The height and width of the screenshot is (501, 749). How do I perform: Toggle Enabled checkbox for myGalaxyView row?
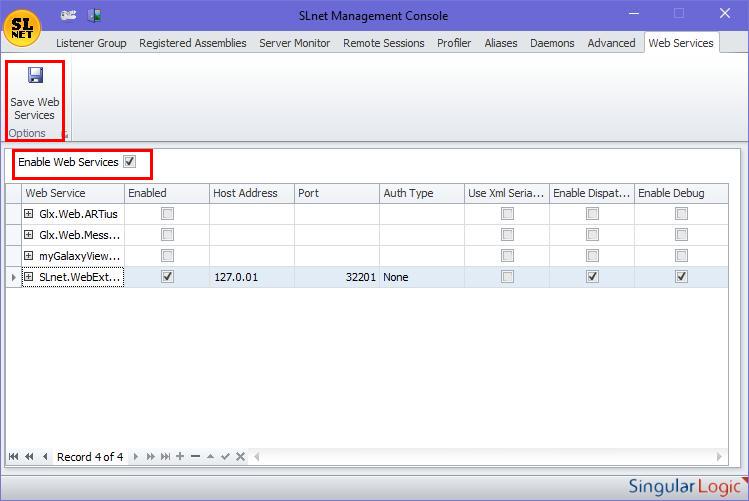coord(167,256)
